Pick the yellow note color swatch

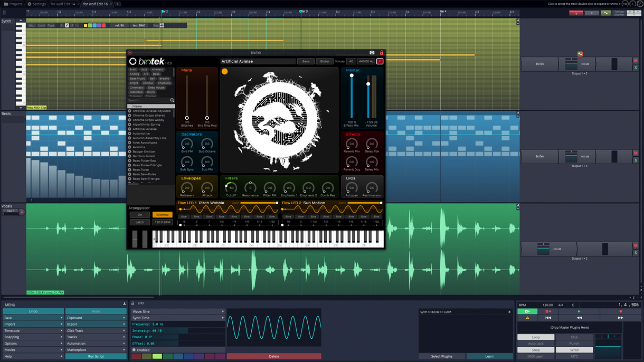click(86, 25)
